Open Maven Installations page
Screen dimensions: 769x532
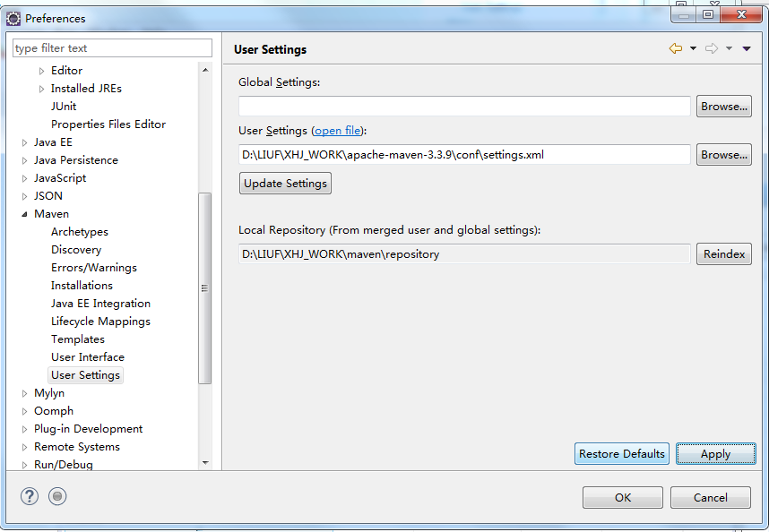[82, 286]
